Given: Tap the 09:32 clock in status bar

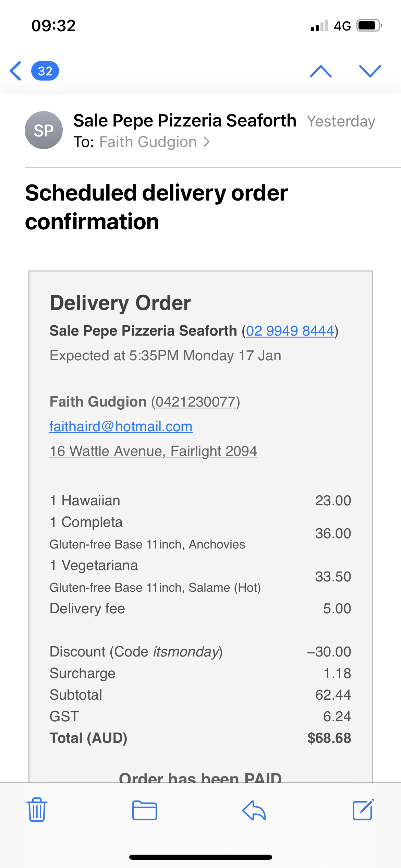Looking at the screenshot, I should (53, 26).
